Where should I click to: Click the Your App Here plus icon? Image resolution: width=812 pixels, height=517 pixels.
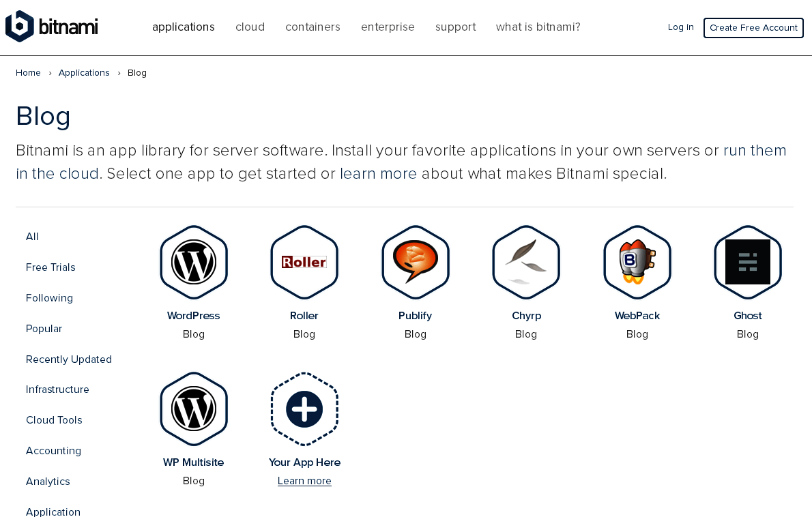(x=304, y=409)
